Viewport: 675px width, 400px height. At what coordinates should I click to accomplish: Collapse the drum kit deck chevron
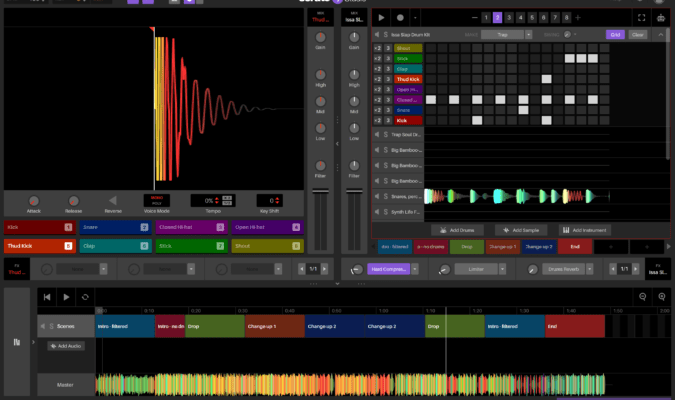661,34
